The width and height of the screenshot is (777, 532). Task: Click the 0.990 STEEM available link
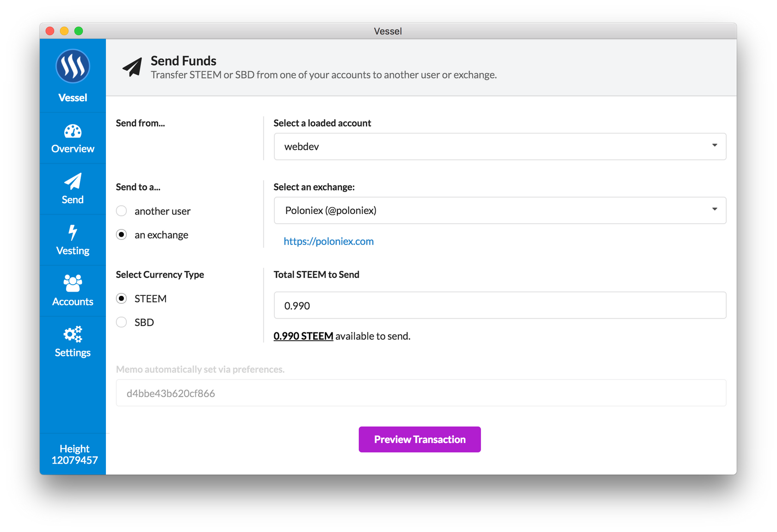coord(303,336)
